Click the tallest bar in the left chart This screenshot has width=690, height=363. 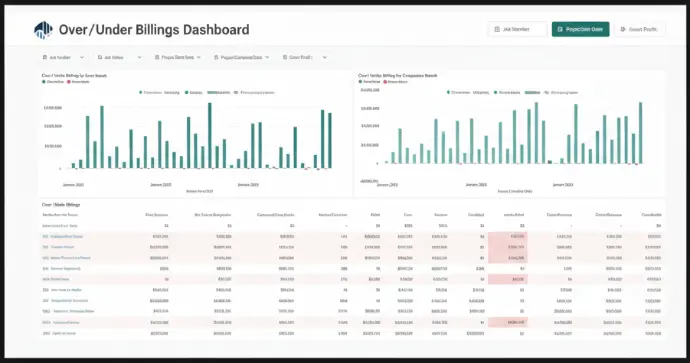click(x=210, y=136)
